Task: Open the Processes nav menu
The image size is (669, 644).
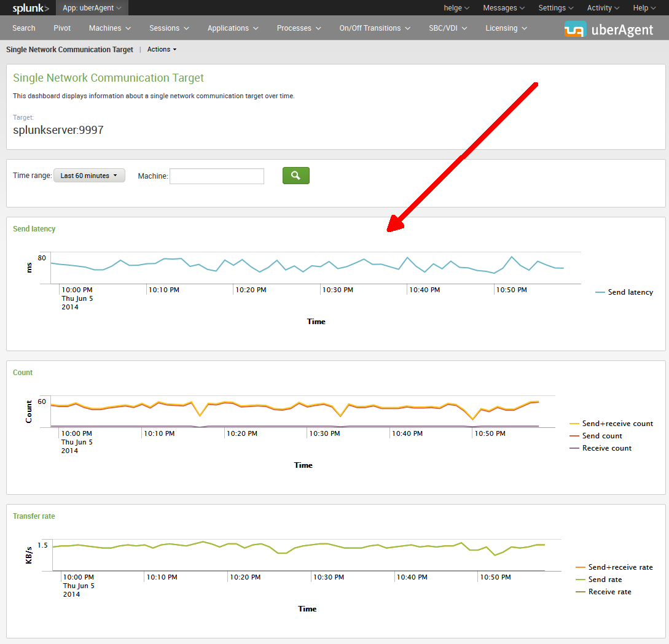Action: click(299, 28)
